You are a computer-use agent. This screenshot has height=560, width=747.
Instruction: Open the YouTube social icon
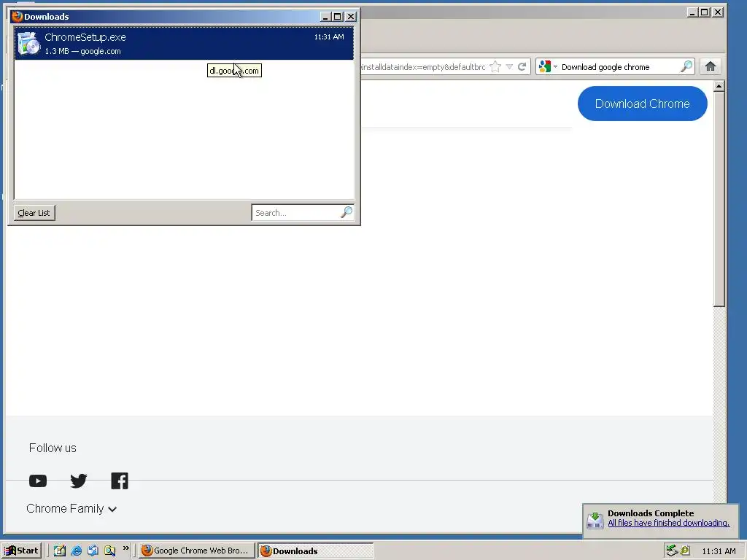(x=38, y=481)
